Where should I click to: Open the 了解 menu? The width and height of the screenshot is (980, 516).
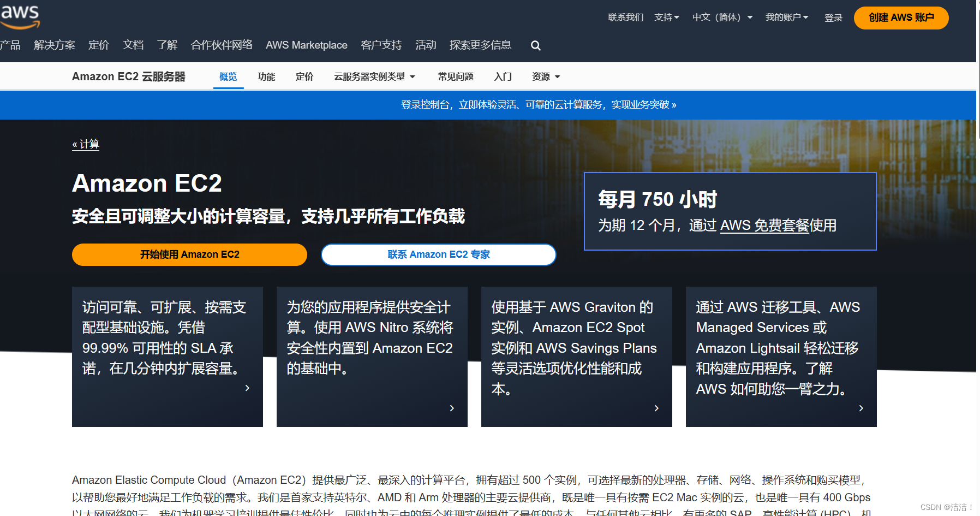pyautogui.click(x=167, y=45)
